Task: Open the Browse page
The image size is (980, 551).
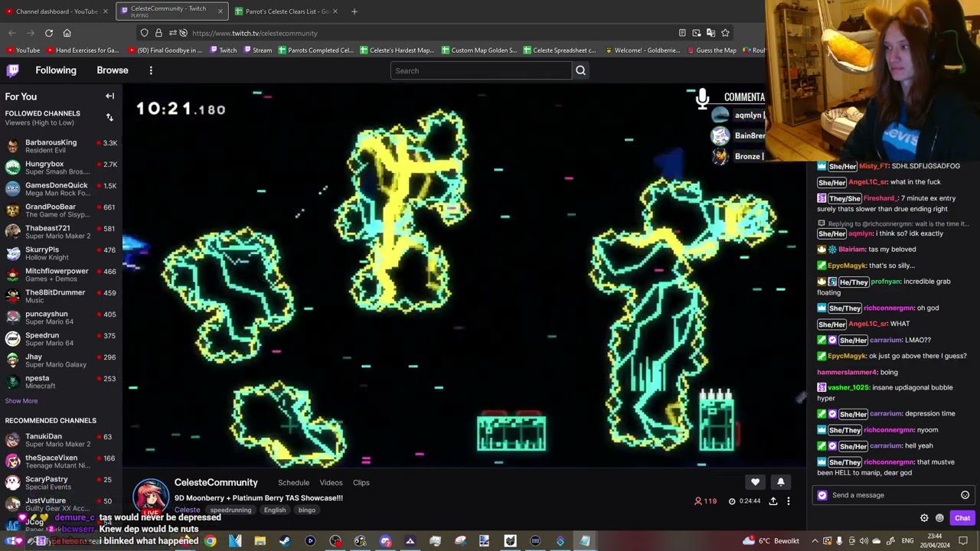Action: click(x=113, y=70)
